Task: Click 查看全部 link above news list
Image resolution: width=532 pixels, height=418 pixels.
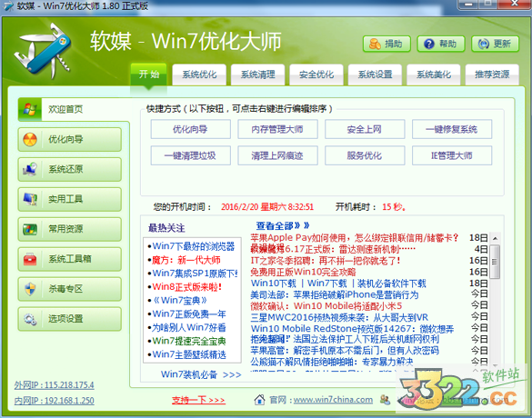Action: [283, 225]
